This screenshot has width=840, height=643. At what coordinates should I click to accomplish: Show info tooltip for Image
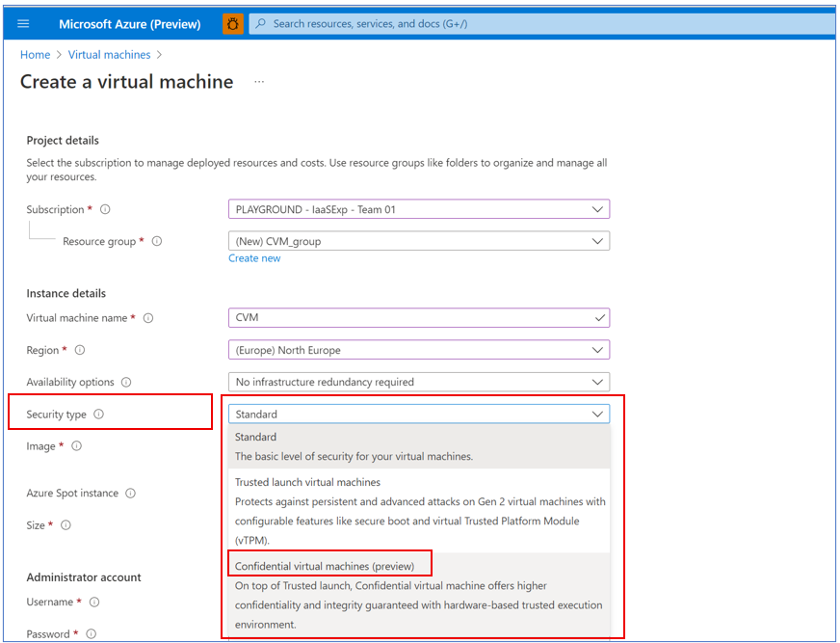(77, 445)
